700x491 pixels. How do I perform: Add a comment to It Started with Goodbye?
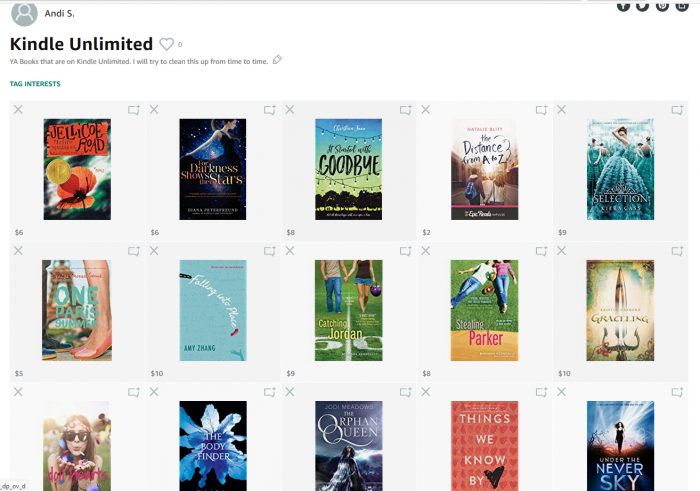point(405,110)
